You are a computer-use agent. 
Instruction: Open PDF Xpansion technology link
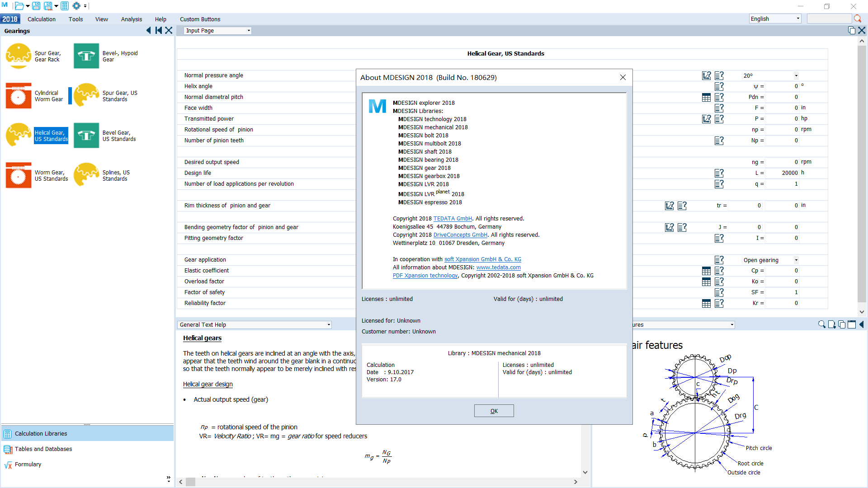tap(425, 276)
